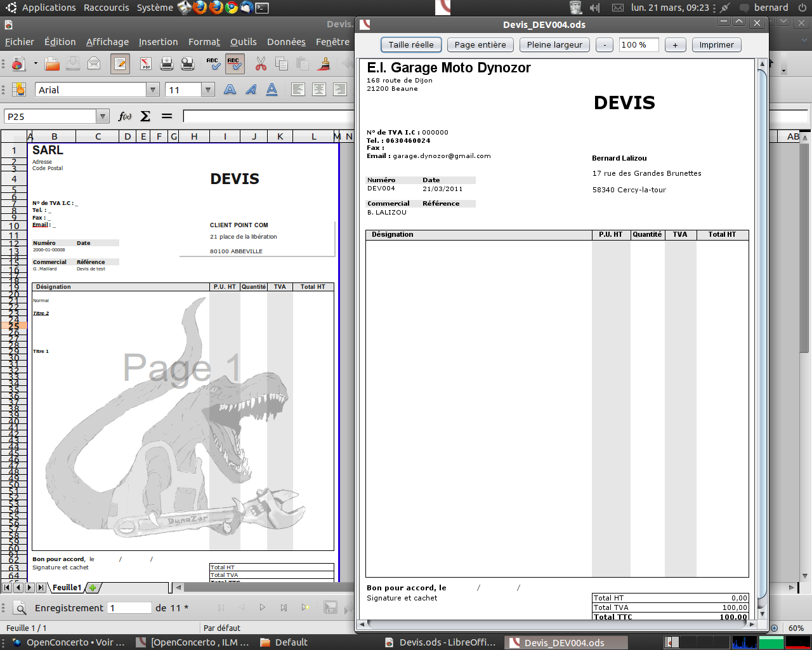Click the Chrome icon in top panel
This screenshot has height=650, width=812.
[232, 8]
